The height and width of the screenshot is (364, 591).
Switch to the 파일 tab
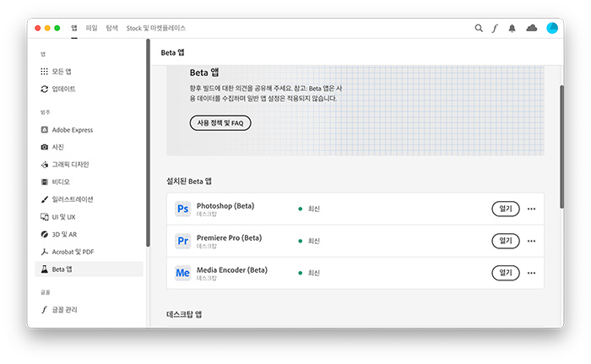point(91,28)
